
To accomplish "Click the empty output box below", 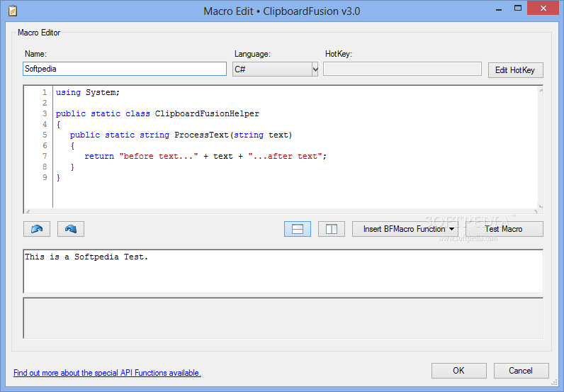I will tap(283, 318).
